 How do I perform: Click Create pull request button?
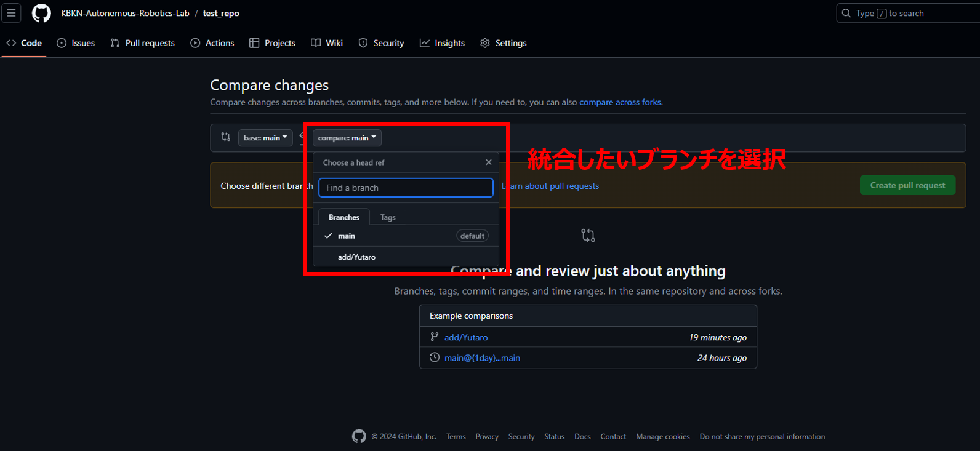click(x=907, y=185)
